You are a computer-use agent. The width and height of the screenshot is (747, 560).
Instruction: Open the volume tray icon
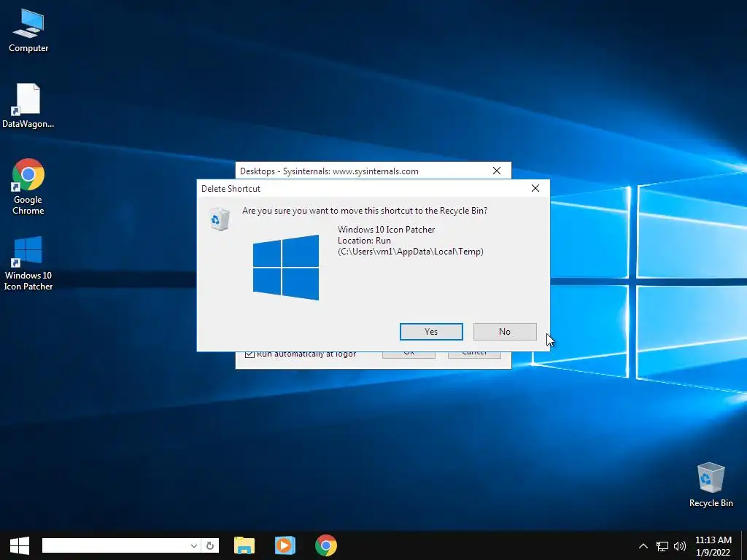click(680, 546)
